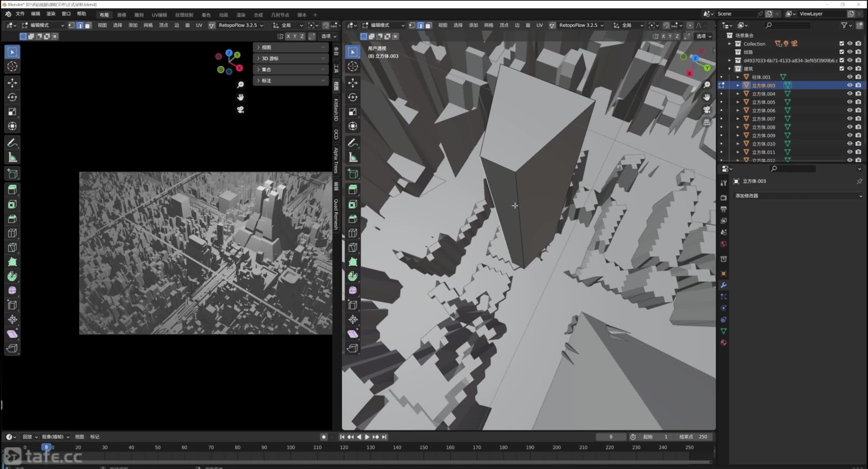The image size is (868, 469).
Task: Switch to UV编辑 workspace tab
Action: (x=159, y=15)
